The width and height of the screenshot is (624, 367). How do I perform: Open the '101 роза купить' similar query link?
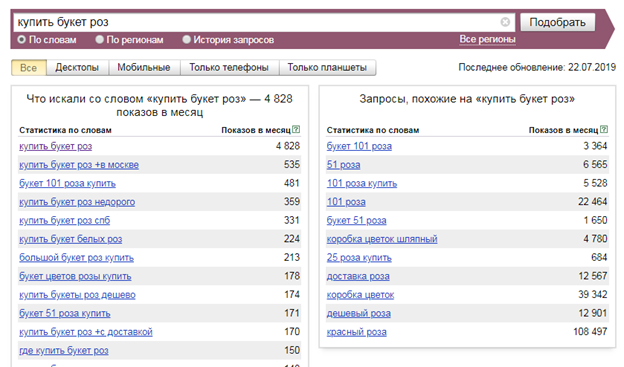362,184
